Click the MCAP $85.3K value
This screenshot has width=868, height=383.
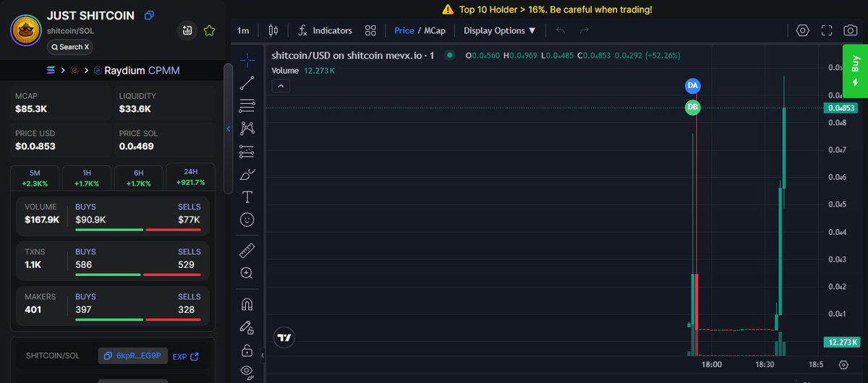(32, 109)
